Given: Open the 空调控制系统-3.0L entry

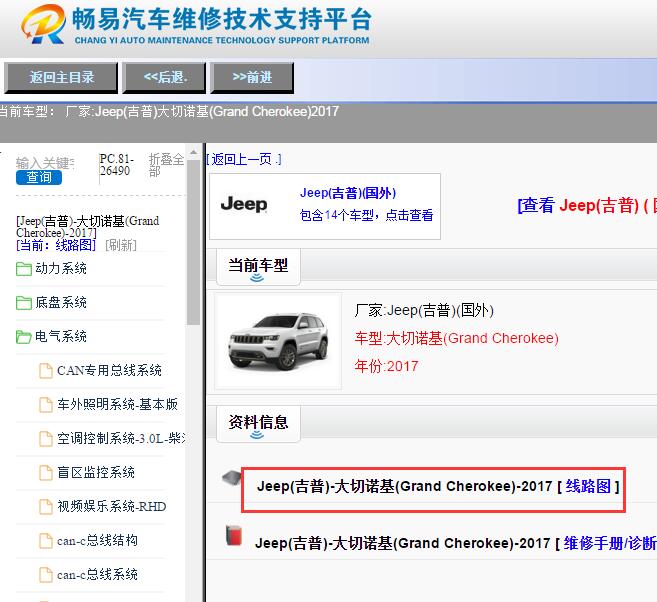Looking at the screenshot, I should point(121,438).
